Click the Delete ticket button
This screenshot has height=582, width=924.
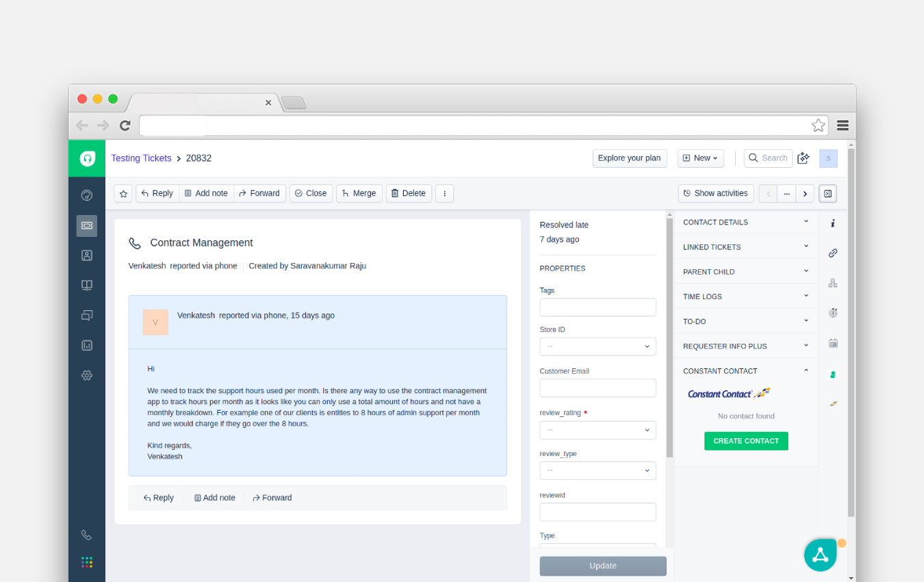tap(409, 194)
